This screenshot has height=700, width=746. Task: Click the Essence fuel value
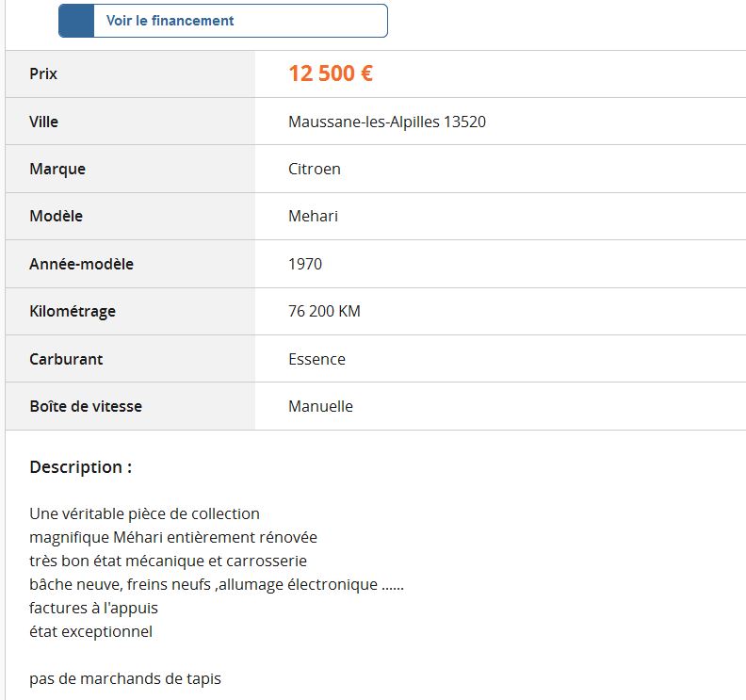316,359
